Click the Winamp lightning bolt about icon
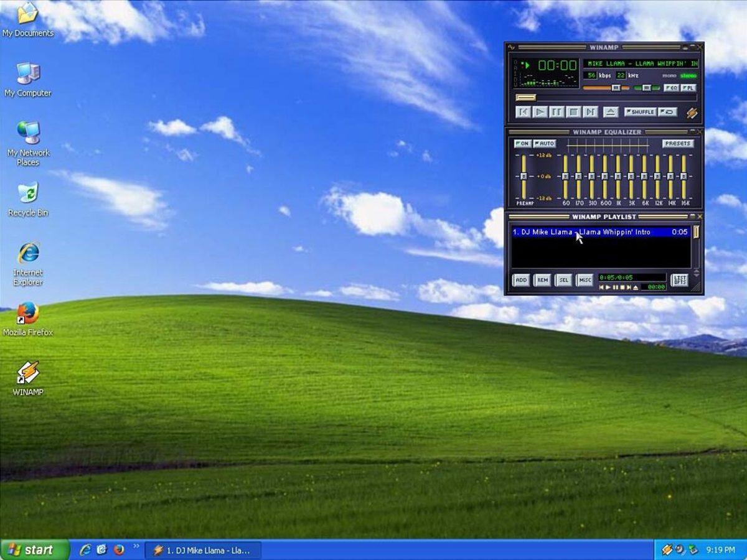Viewport: 747px width, 560px height. tap(692, 113)
